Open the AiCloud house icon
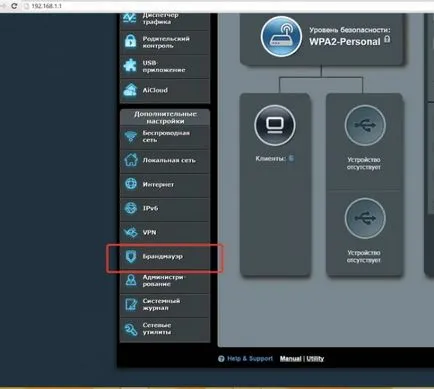This screenshot has height=389, width=434. point(130,90)
